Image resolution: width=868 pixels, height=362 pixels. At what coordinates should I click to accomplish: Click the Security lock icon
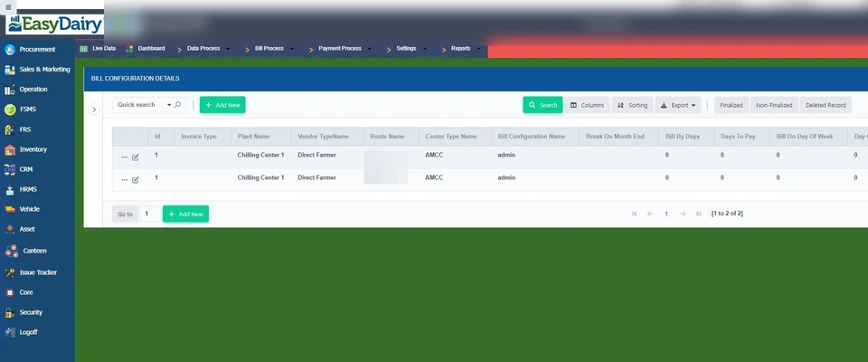tap(9, 312)
